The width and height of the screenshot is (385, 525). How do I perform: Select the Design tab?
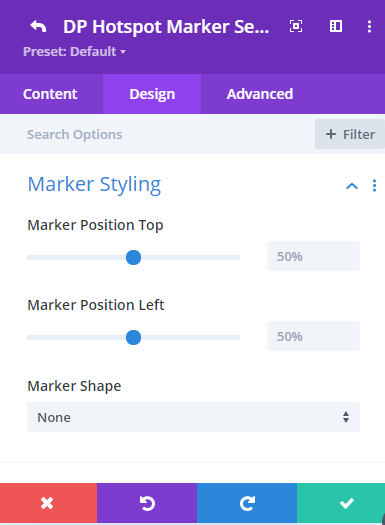(152, 94)
